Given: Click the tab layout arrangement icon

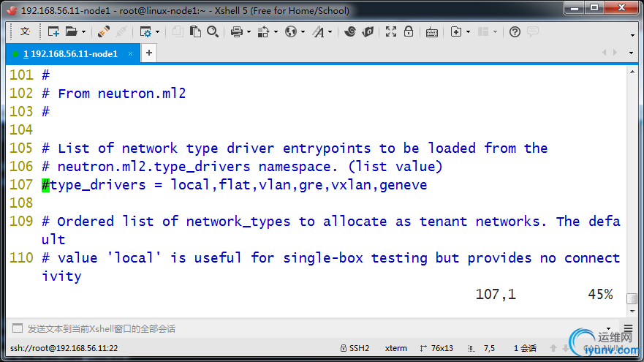Looking at the screenshot, I should click(483, 31).
